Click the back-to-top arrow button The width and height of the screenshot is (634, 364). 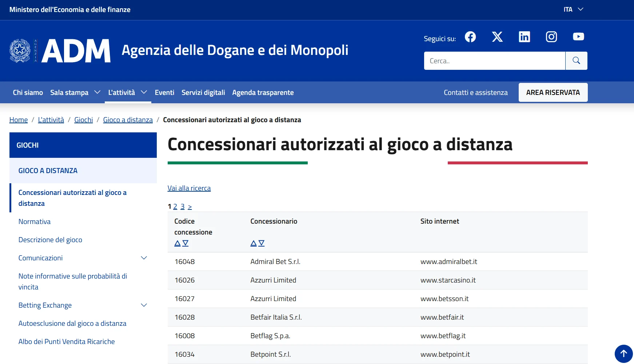pos(623,353)
